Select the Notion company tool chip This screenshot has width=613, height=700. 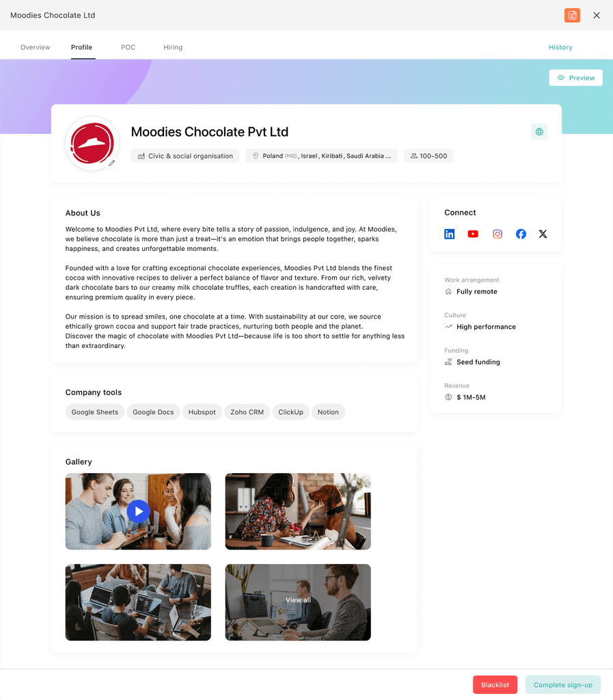tap(328, 412)
